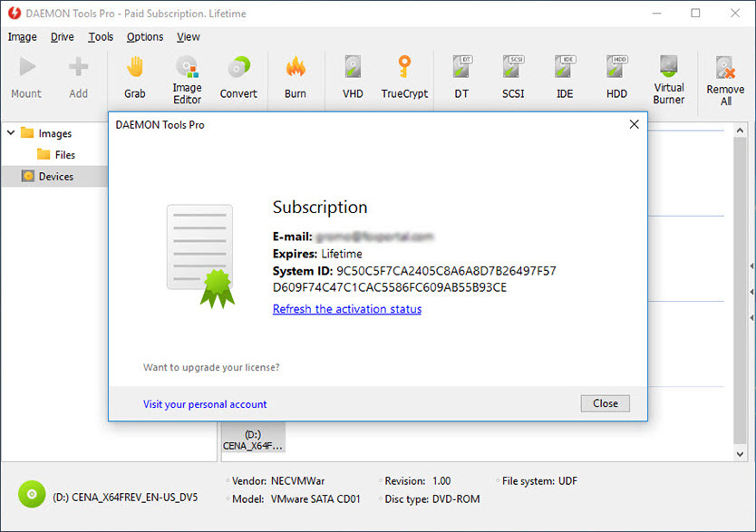Click the DAEMON Tools app logo in title bar
Image resolution: width=756 pixels, height=532 pixels.
click(15, 13)
